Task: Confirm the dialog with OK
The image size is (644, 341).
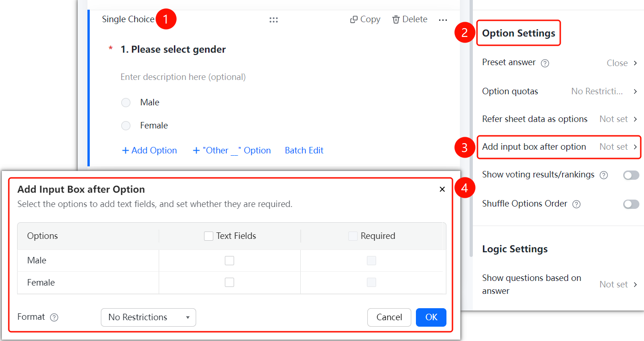Action: point(431,317)
